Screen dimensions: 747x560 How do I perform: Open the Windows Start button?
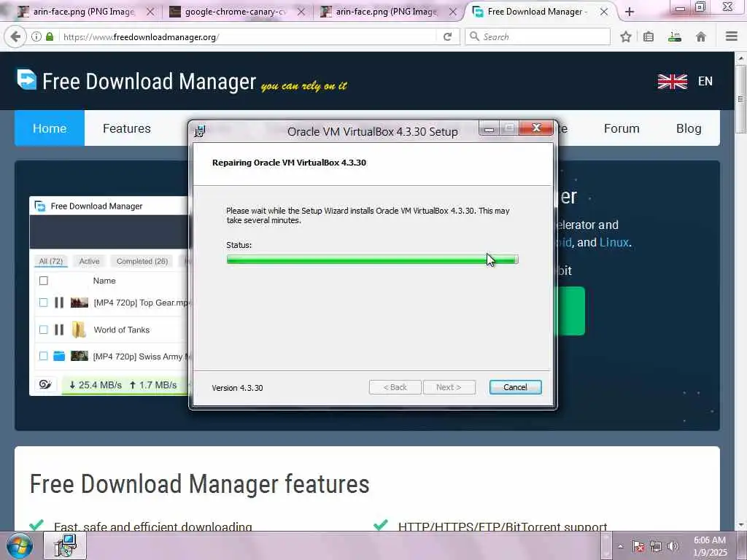pyautogui.click(x=19, y=545)
